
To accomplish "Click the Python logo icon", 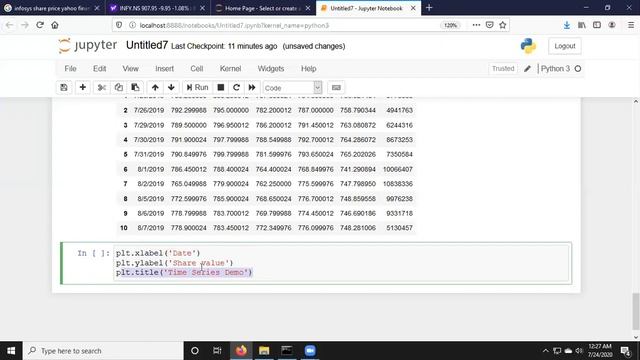I will click(528, 46).
